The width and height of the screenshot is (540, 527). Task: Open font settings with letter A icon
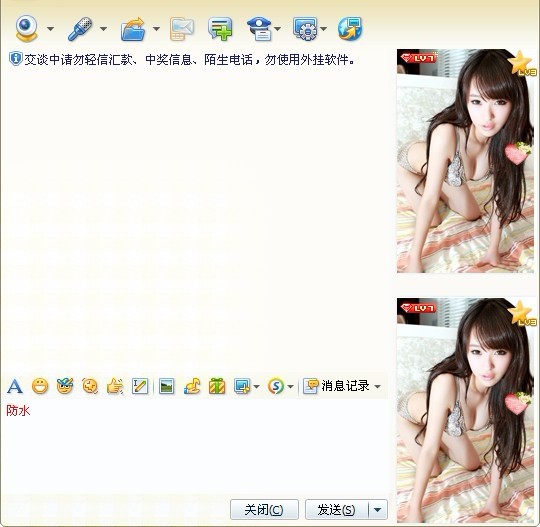point(15,386)
